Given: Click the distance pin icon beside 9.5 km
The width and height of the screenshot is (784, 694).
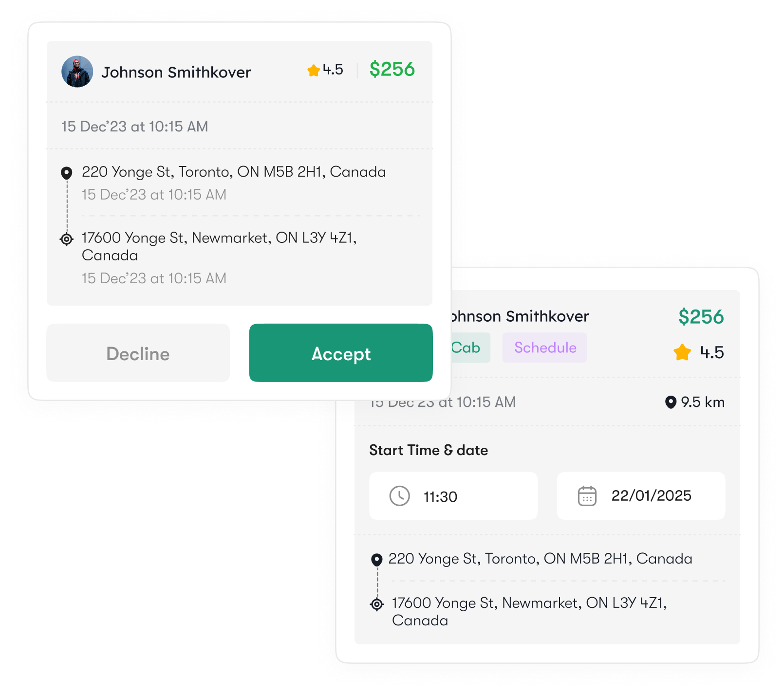Looking at the screenshot, I should (x=671, y=402).
